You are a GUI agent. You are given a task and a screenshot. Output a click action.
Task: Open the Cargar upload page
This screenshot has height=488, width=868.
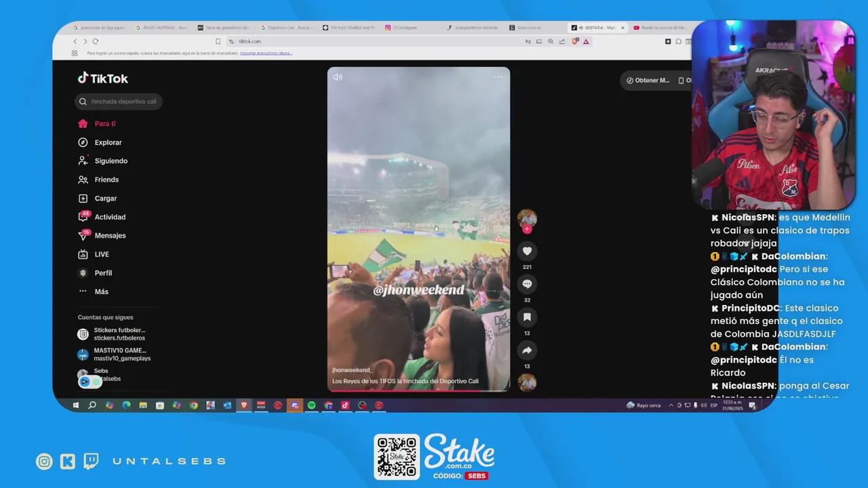97,199
